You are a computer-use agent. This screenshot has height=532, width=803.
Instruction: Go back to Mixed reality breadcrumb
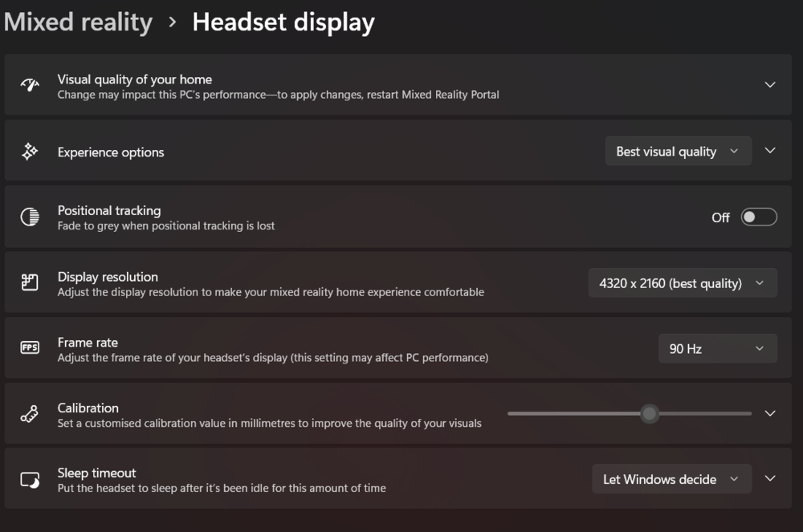(x=78, y=22)
